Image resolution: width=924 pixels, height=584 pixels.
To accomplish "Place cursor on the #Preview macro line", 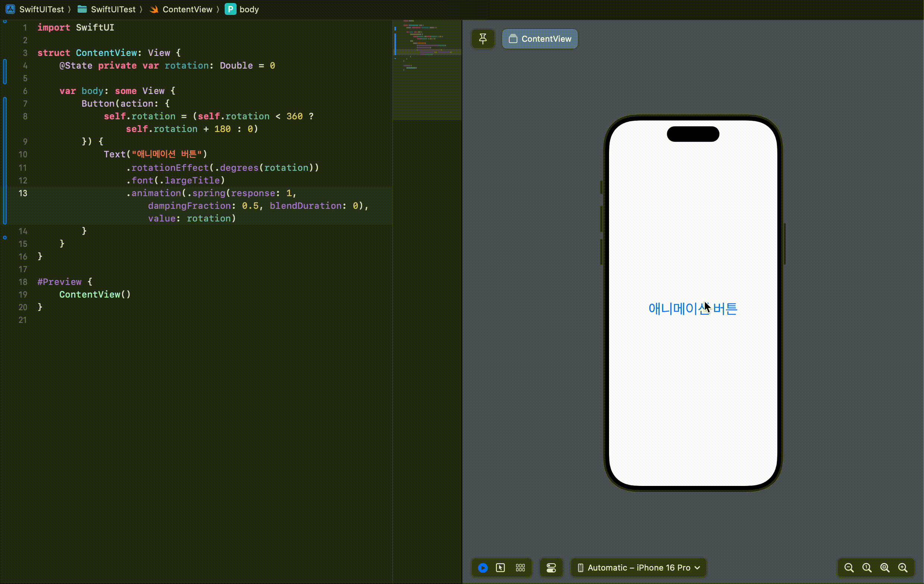I will (x=59, y=282).
